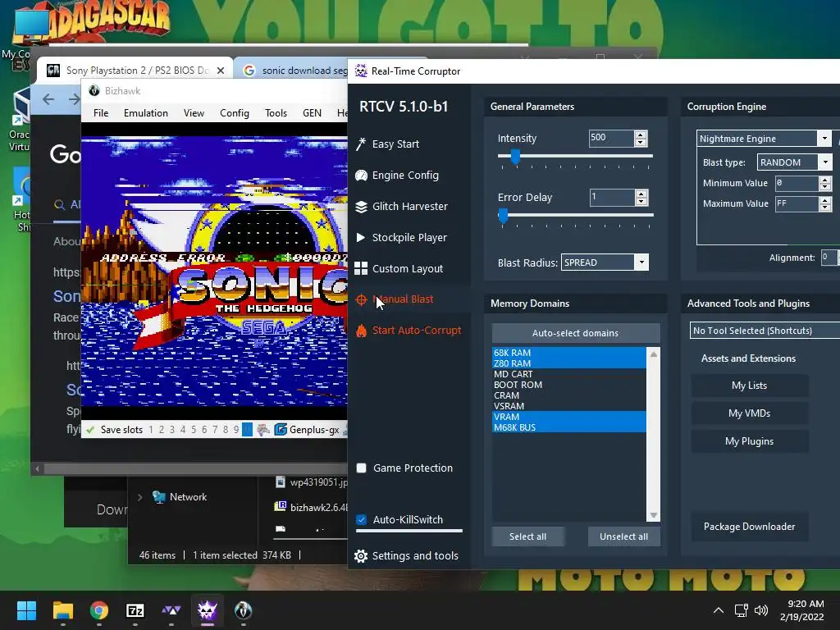
Task: Toggle MD CART memory domain
Action: point(569,374)
